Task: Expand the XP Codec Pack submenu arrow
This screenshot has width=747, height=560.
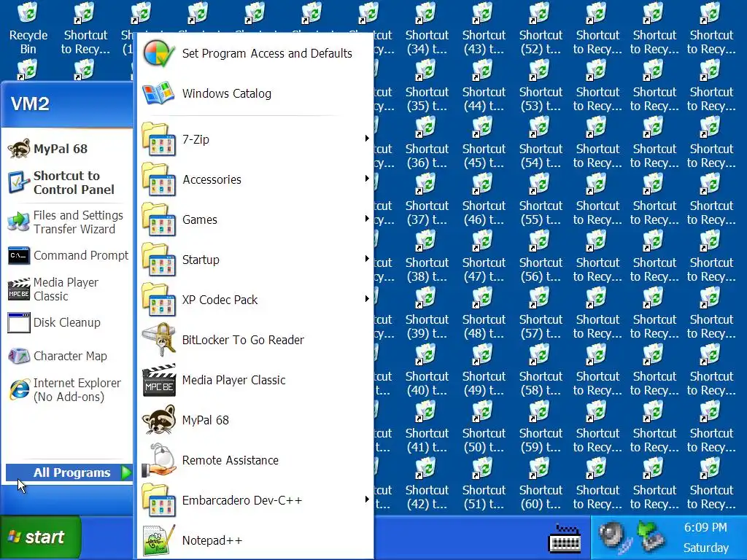Action: pos(367,298)
